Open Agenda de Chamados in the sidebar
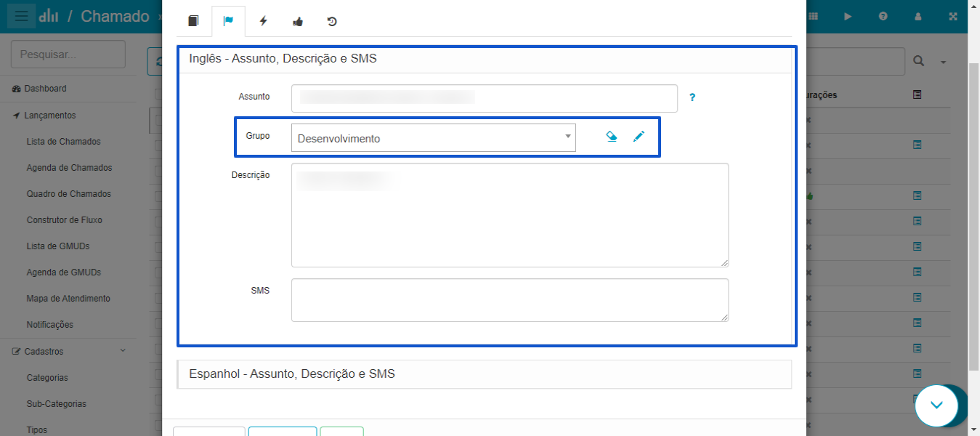The width and height of the screenshot is (980, 436). (x=70, y=168)
